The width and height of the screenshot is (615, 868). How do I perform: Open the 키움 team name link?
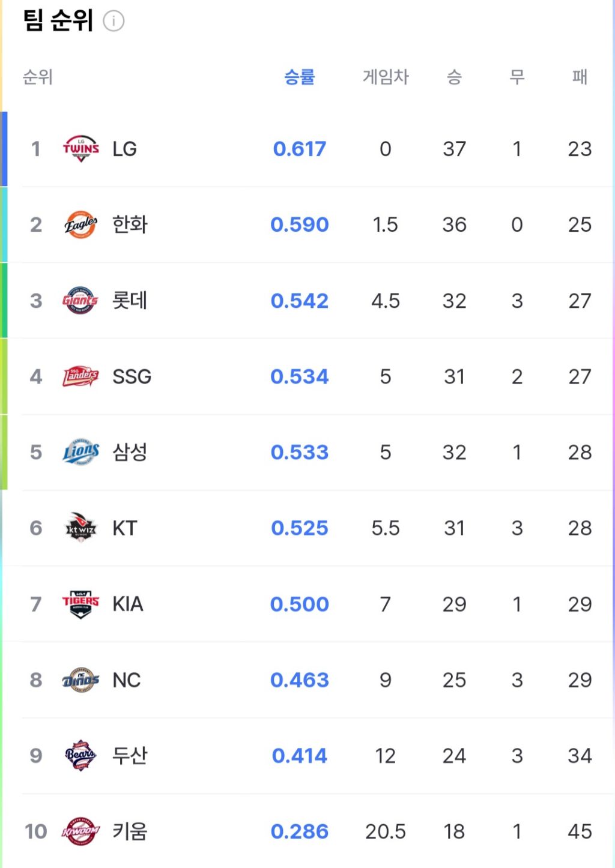[x=130, y=831]
